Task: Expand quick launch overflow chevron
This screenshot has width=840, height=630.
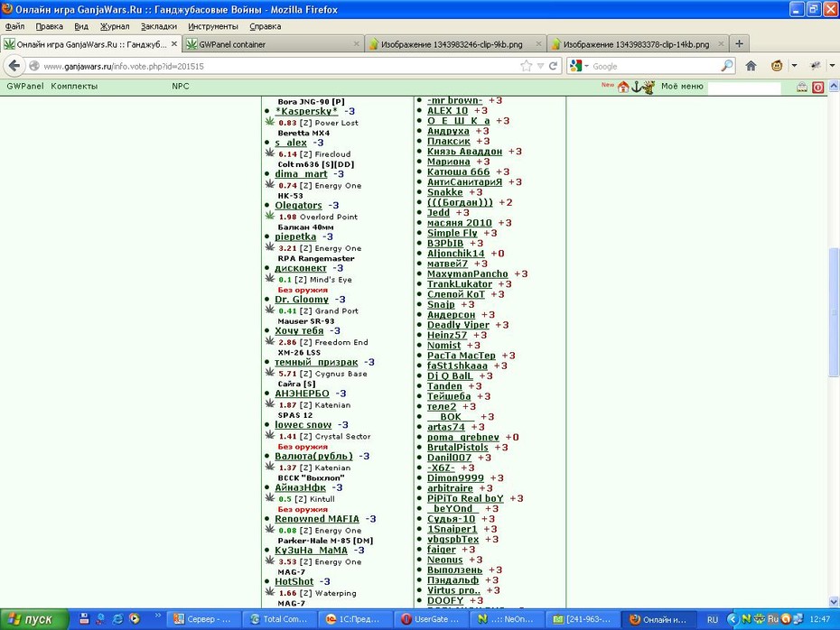Action: point(158,616)
